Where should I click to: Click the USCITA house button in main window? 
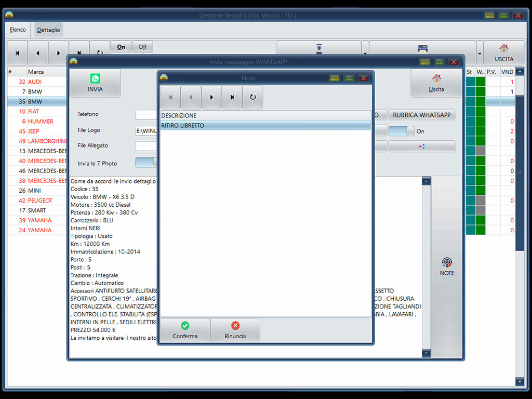tap(504, 53)
